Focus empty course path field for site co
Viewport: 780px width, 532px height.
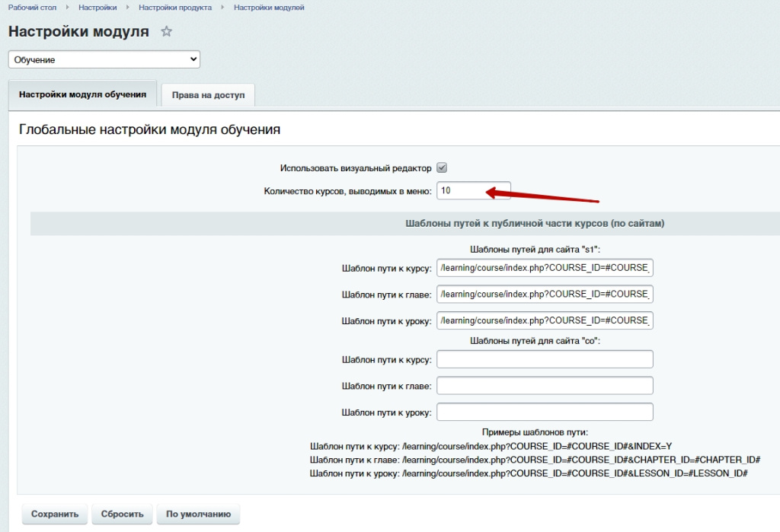545,359
